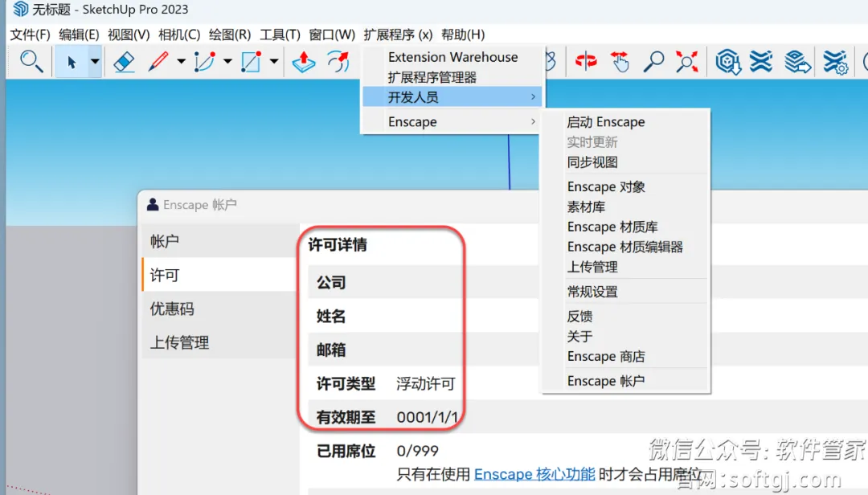Open the 3D Warehouse icon
Image resolution: width=868 pixels, height=495 pixels.
click(x=728, y=61)
